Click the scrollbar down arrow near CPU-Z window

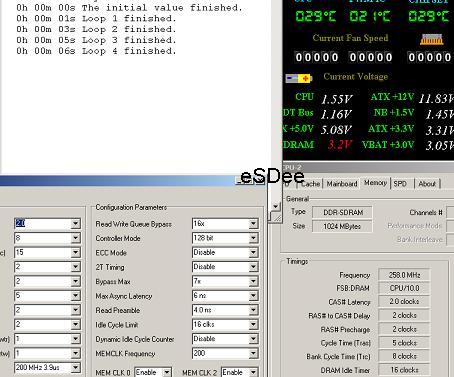coord(275,207)
